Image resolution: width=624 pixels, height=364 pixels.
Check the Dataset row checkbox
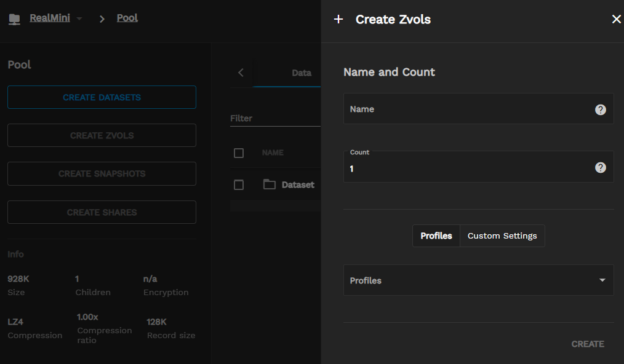click(239, 185)
